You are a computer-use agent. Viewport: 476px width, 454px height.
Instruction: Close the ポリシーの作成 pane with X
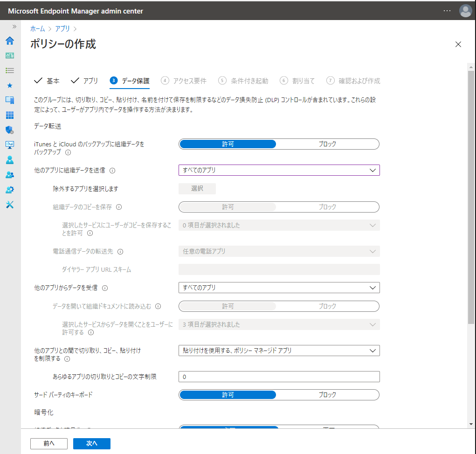(x=458, y=44)
